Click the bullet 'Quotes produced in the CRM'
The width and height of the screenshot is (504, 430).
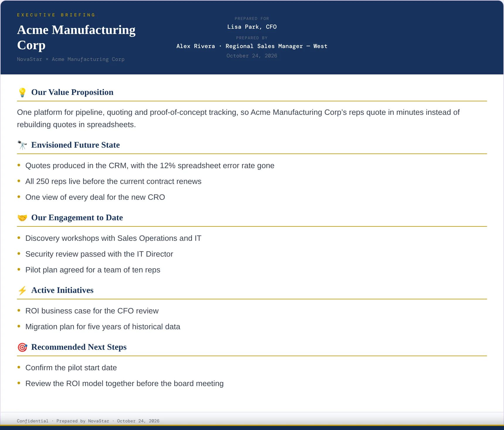150,165
